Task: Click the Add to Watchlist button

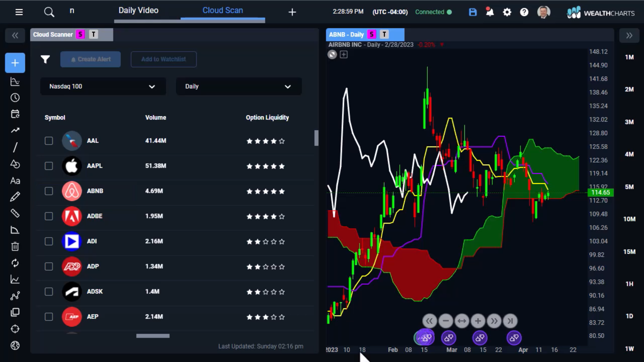Action: tap(164, 59)
